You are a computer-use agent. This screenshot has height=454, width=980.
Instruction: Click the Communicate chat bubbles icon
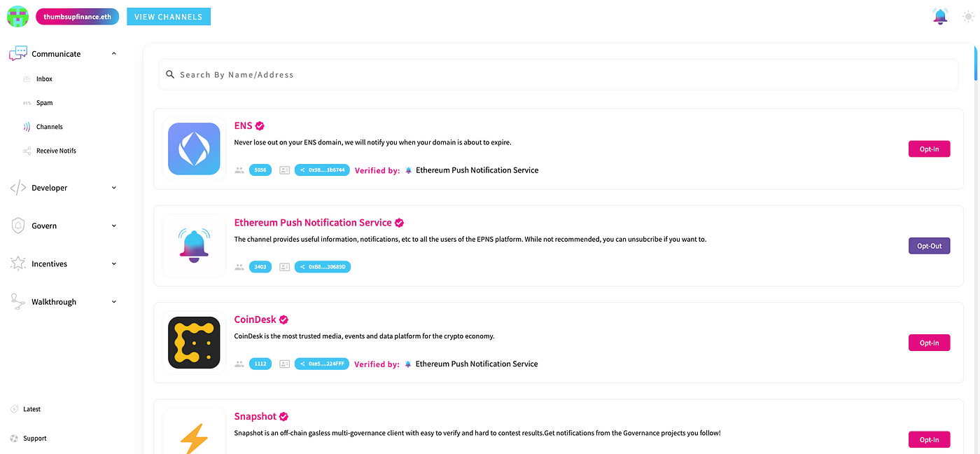18,53
